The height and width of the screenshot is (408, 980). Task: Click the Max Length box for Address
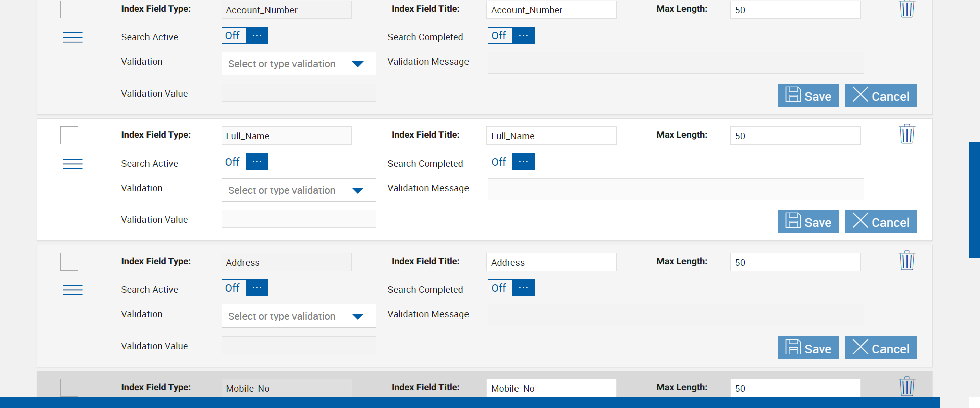[795, 262]
